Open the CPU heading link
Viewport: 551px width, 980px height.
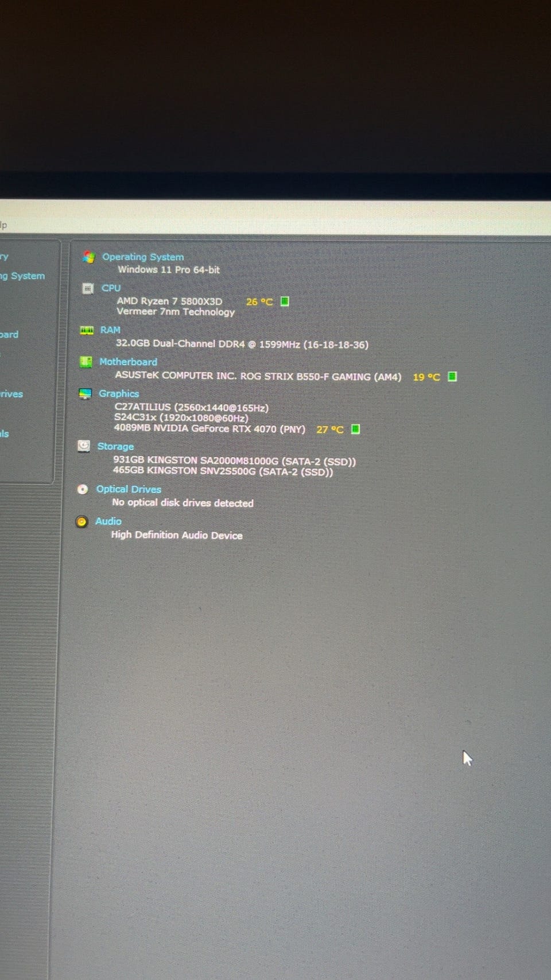click(111, 288)
